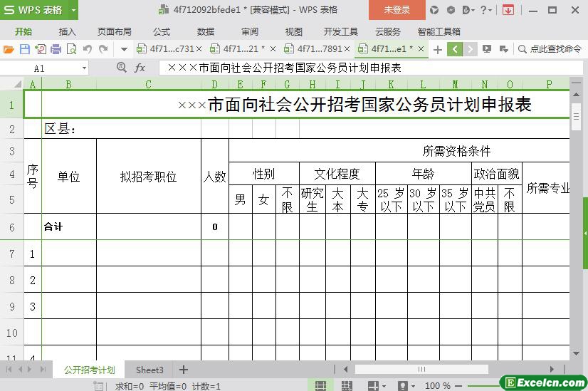Open the skin settings icon in title bar
Screen dimensions: 588x391
click(x=434, y=10)
